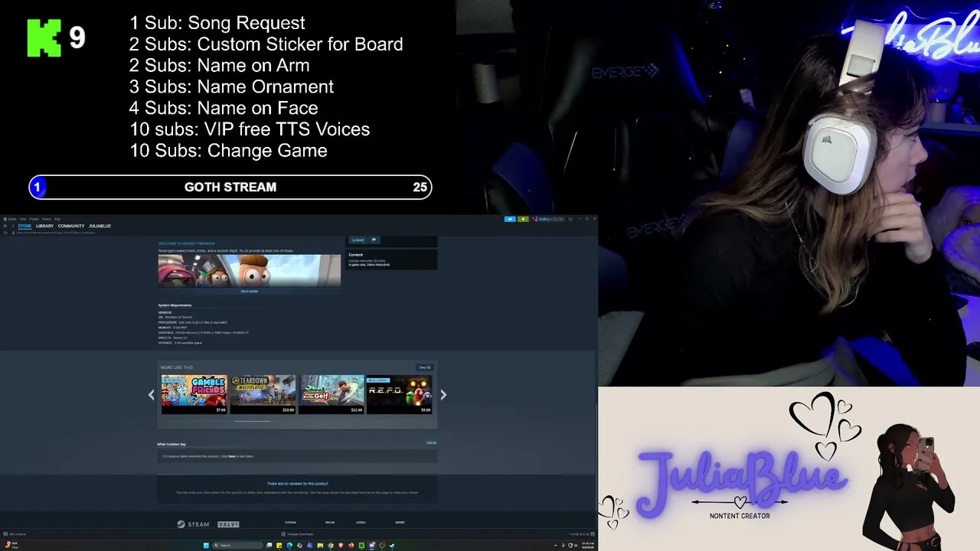Viewport: 980px width, 551px height.
Task: Show next games in More Like This
Action: tap(443, 395)
